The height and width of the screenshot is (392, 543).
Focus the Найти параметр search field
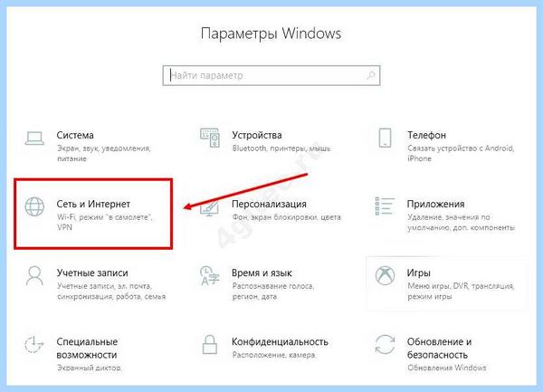(x=271, y=75)
